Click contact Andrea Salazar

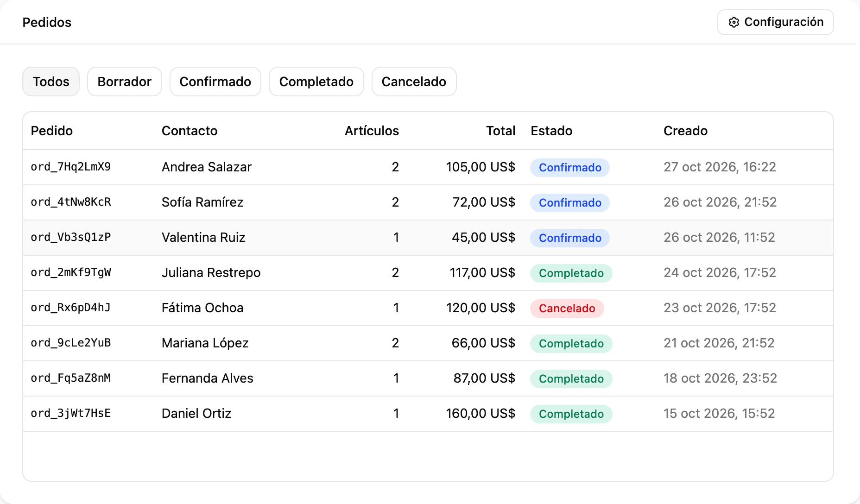[x=207, y=167]
